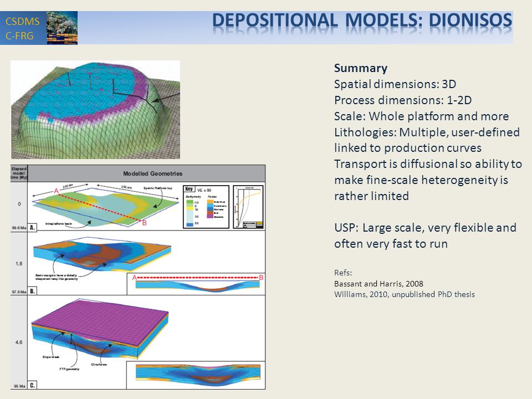Select the line 'Process dimensions: 1-2D'
532x399 pixels.
click(403, 100)
